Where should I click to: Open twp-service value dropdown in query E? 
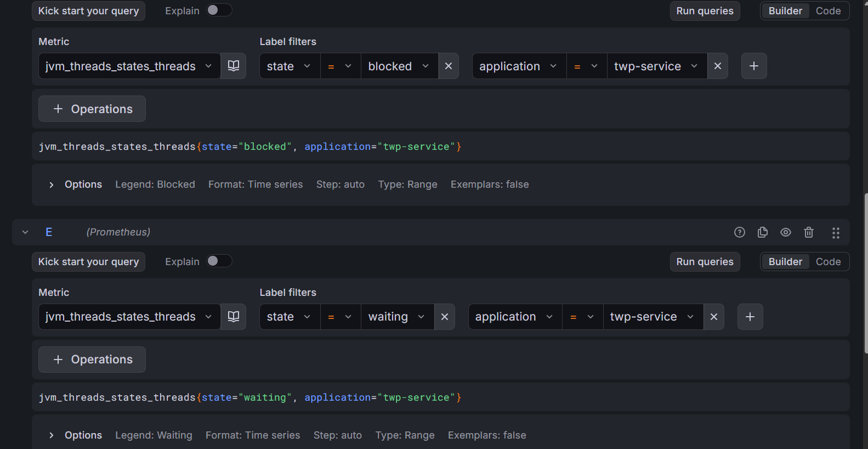653,317
